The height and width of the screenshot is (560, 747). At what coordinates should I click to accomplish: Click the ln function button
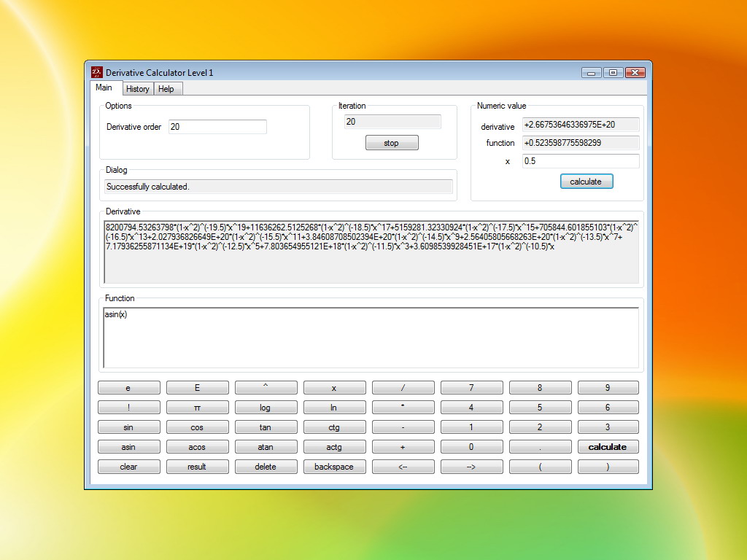click(x=334, y=408)
